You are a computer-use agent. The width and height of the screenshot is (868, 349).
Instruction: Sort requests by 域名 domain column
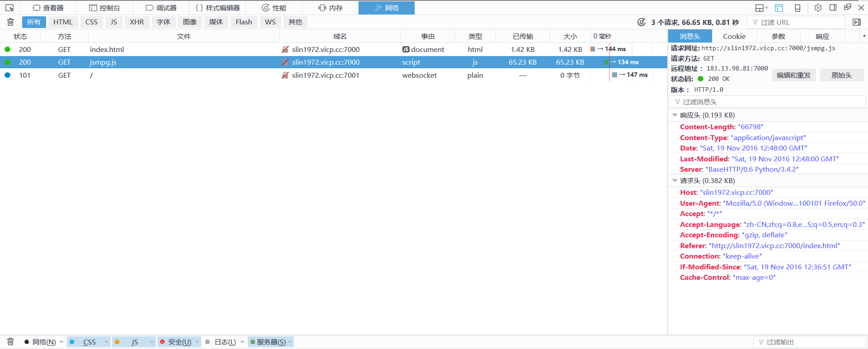point(340,36)
